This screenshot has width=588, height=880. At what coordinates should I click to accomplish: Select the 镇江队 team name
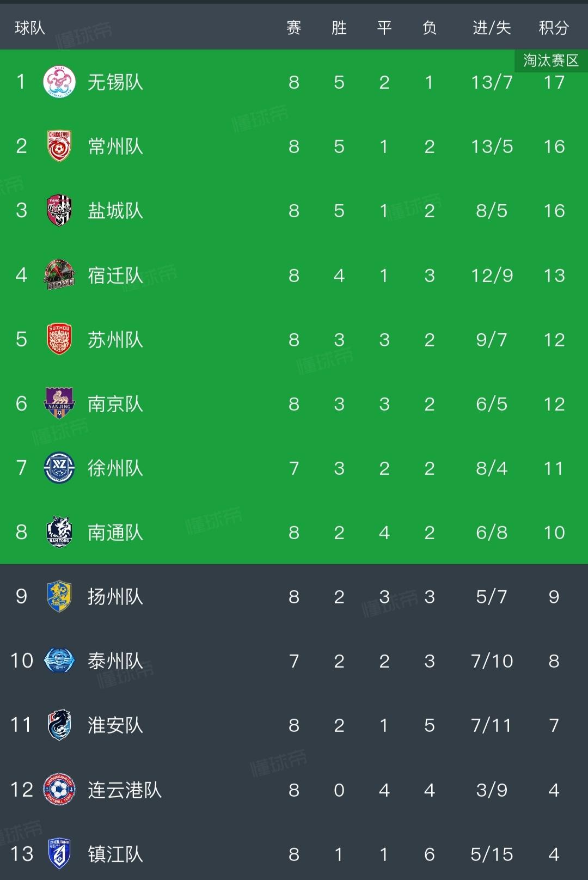click(115, 854)
